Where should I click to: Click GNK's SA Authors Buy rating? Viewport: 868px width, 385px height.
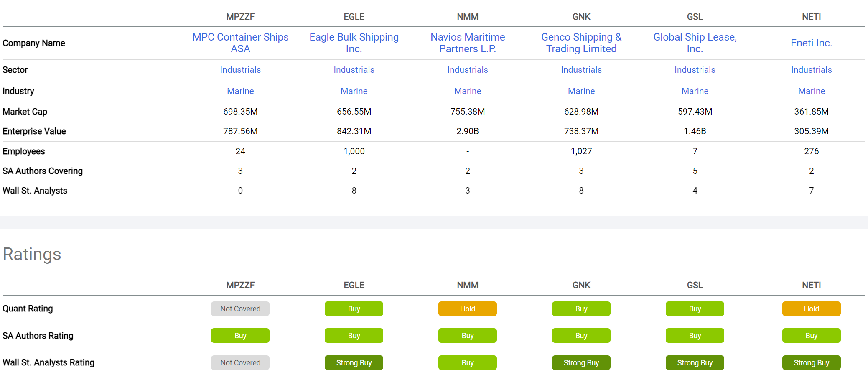pyautogui.click(x=581, y=336)
